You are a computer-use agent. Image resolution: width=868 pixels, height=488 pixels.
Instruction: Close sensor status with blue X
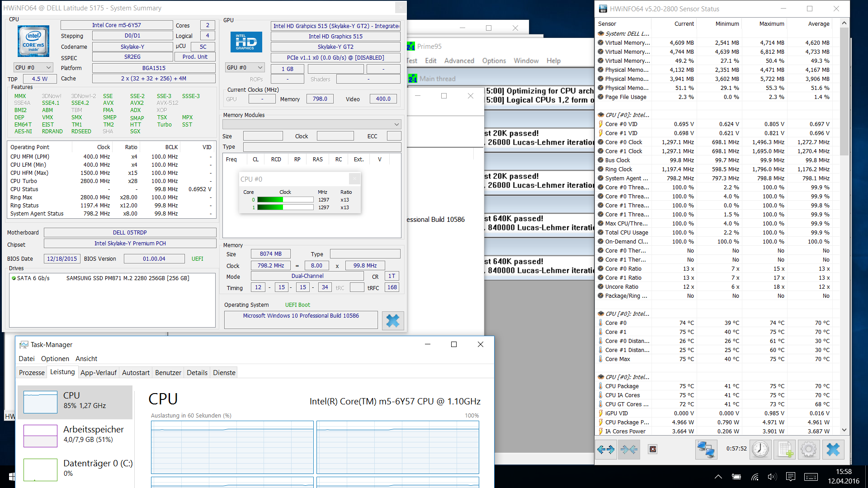point(833,449)
